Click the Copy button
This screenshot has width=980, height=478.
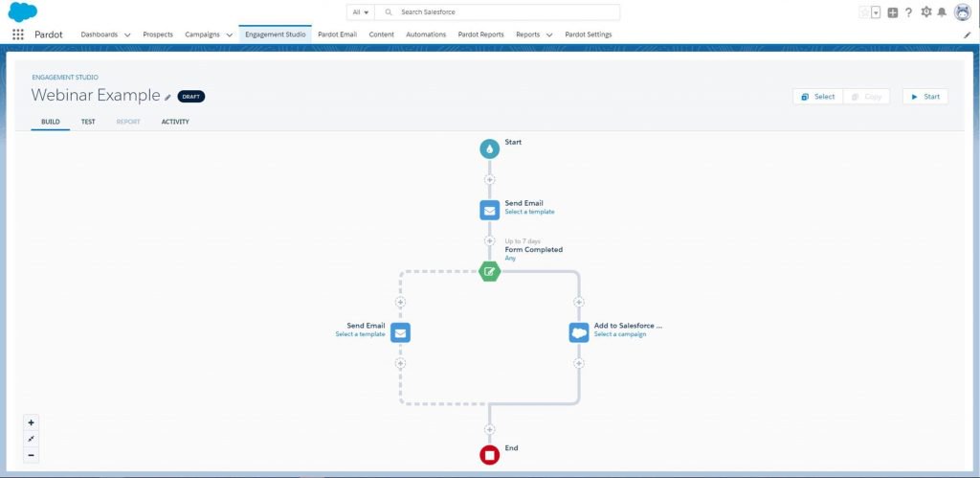click(x=866, y=97)
